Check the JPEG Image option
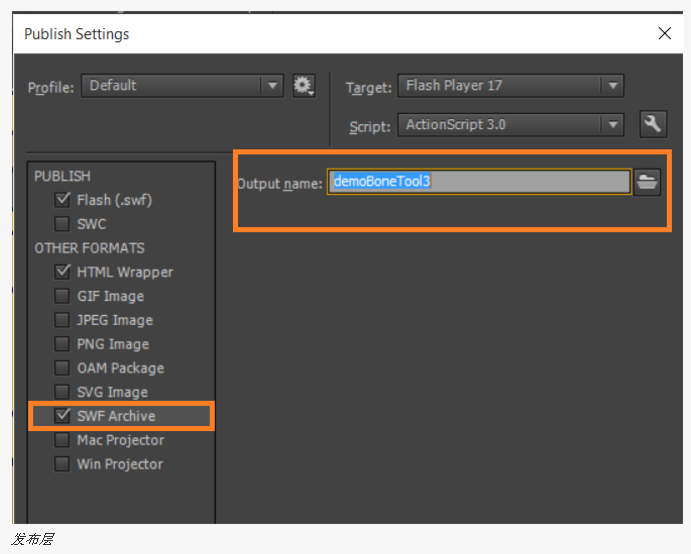Screen dimensions: 691x554 [62, 320]
